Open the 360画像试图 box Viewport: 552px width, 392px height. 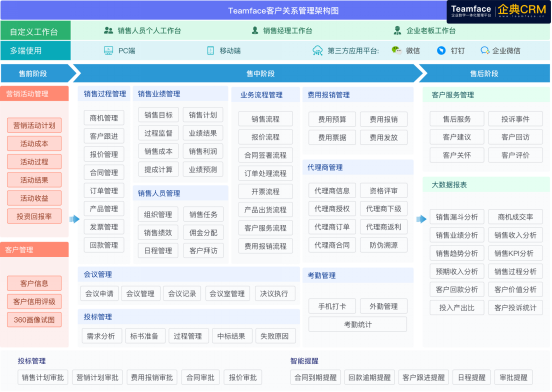click(34, 320)
